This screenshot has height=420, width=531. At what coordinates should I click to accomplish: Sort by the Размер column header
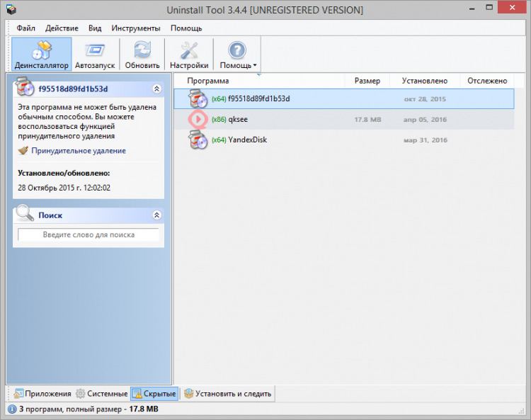tap(367, 81)
